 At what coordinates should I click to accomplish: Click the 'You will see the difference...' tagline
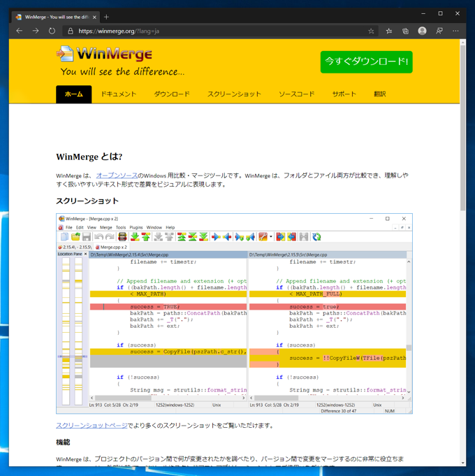pyautogui.click(x=122, y=71)
